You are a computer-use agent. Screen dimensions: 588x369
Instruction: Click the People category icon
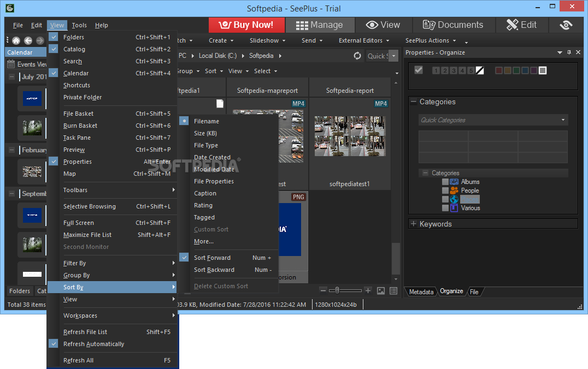coord(454,191)
